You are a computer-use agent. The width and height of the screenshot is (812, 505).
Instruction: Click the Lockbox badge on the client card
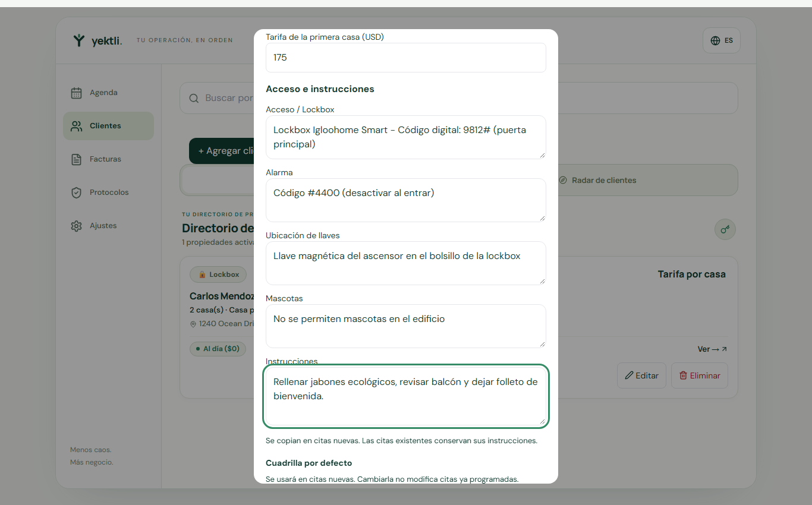pyautogui.click(x=218, y=274)
